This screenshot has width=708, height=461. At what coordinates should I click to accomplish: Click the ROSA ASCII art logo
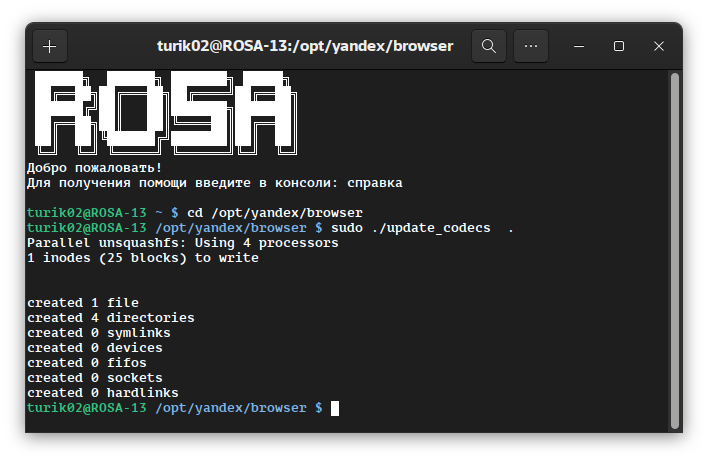[x=166, y=113]
